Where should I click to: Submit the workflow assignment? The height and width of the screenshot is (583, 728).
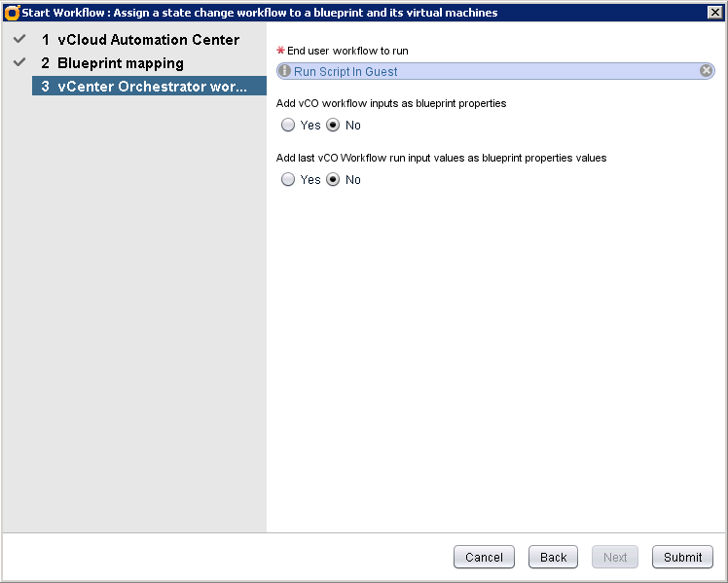pyautogui.click(x=682, y=557)
